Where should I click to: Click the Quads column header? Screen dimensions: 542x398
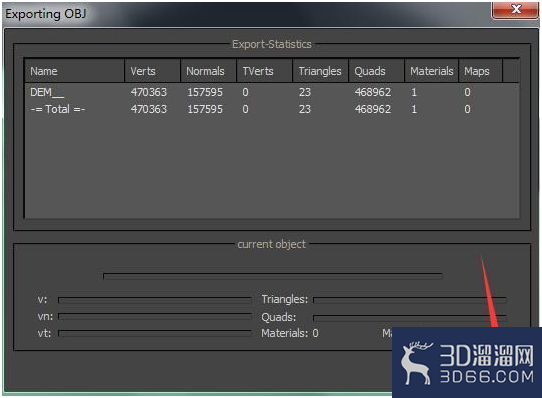click(x=376, y=71)
